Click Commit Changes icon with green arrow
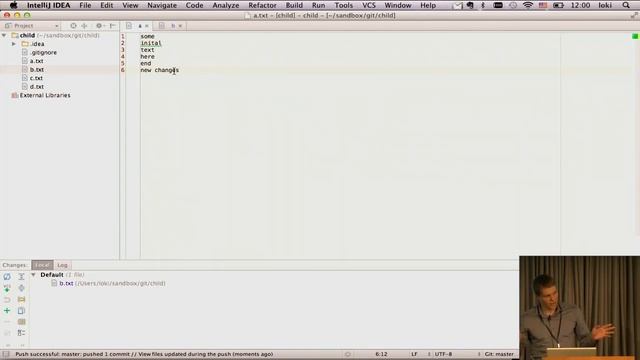 [7, 288]
